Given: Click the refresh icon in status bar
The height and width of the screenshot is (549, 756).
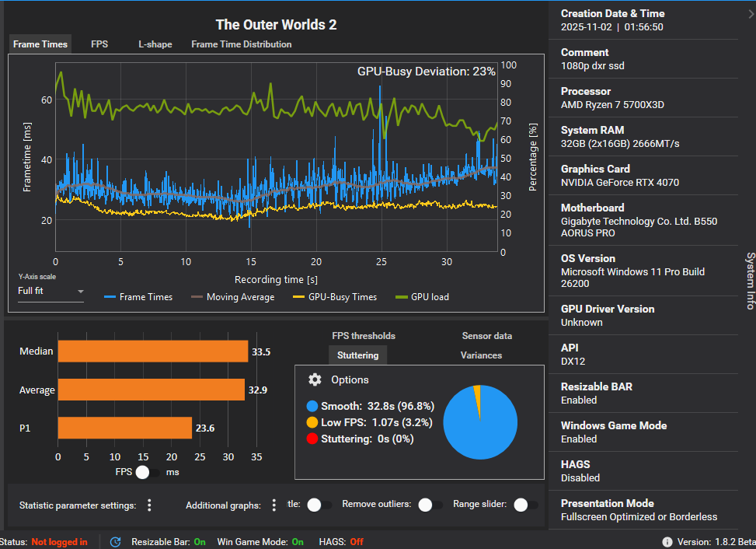Looking at the screenshot, I should tap(115, 542).
